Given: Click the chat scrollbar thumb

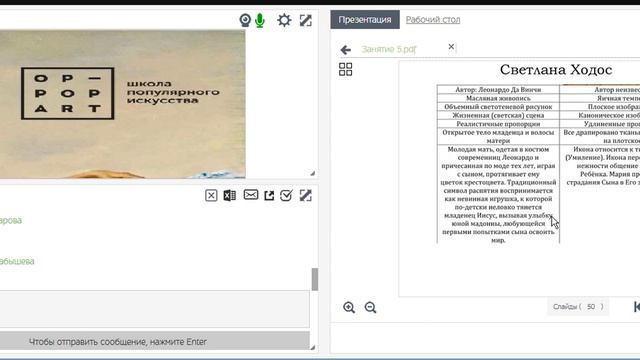Looking at the screenshot, I should click(x=315, y=279).
